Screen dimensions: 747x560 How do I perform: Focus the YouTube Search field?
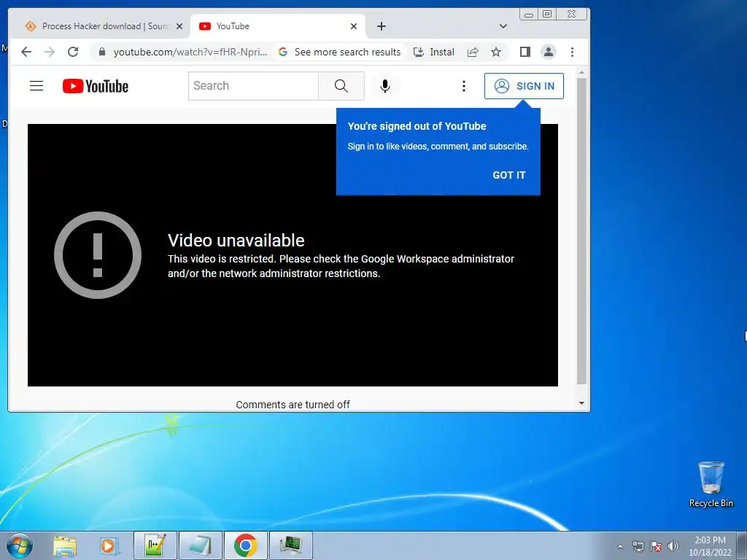tap(253, 86)
